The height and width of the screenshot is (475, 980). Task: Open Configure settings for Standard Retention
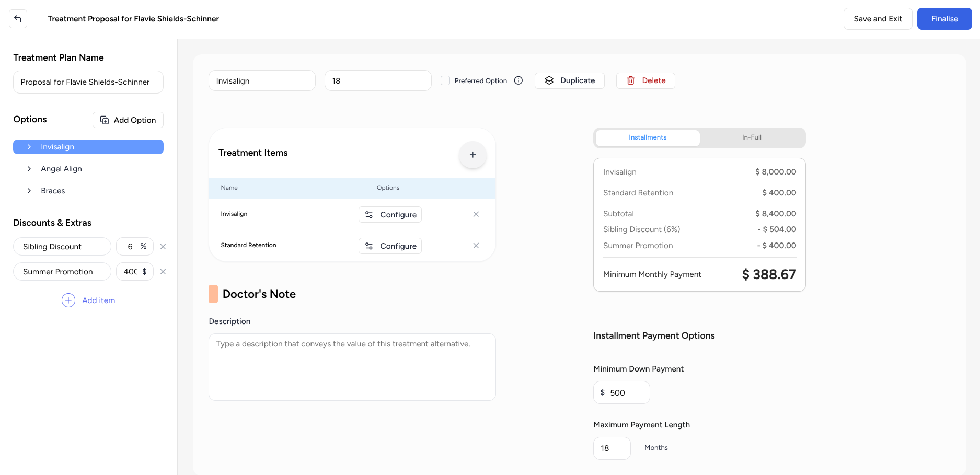(x=390, y=246)
